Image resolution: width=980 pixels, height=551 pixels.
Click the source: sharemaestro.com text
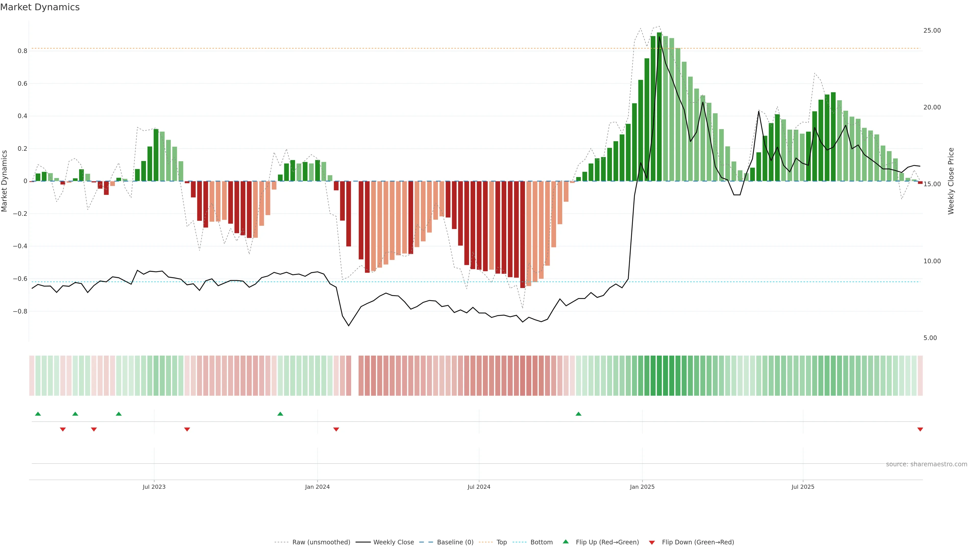[x=926, y=464]
